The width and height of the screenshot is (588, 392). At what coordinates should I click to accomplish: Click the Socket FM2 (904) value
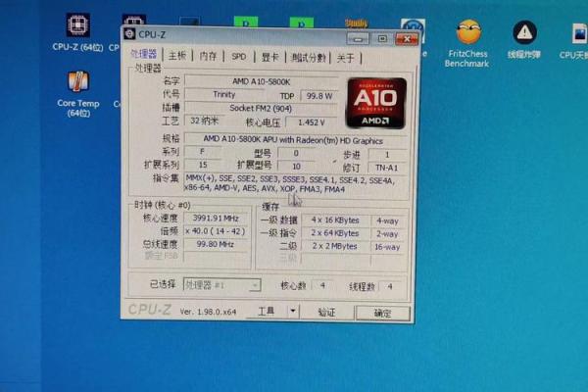261,108
